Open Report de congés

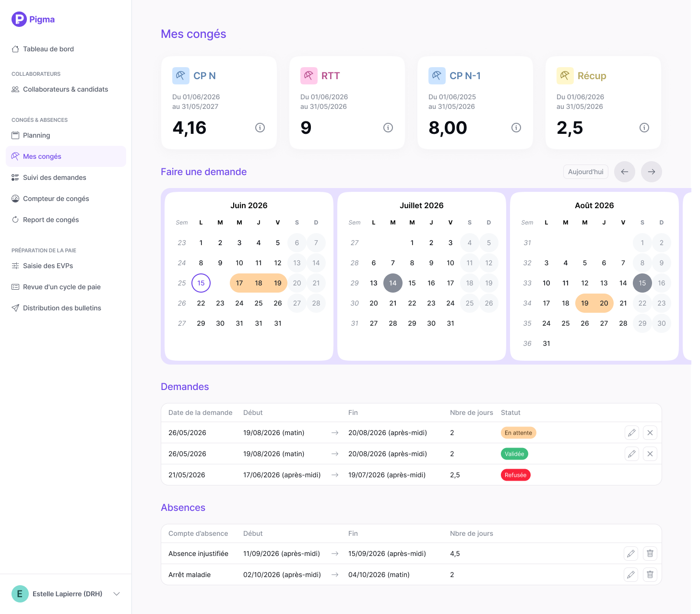66,220
